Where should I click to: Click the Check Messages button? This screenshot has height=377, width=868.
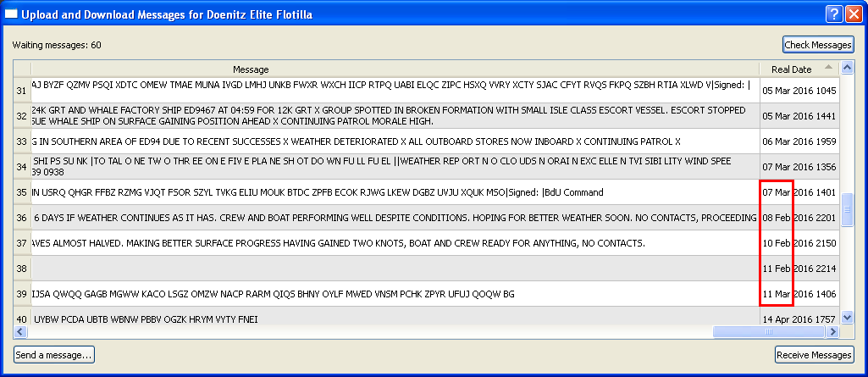(817, 45)
